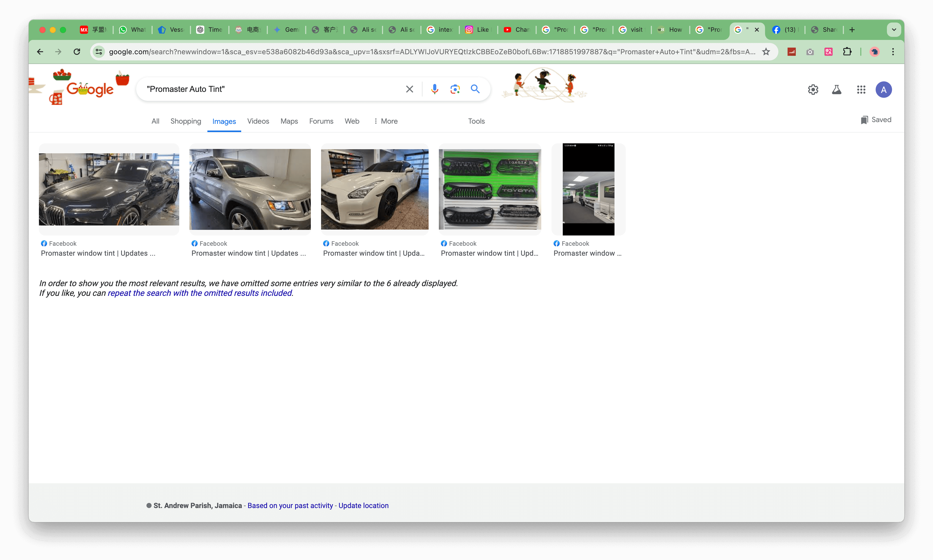
Task: Switch to the Instagram 'Like' browser tab
Action: coord(478,29)
